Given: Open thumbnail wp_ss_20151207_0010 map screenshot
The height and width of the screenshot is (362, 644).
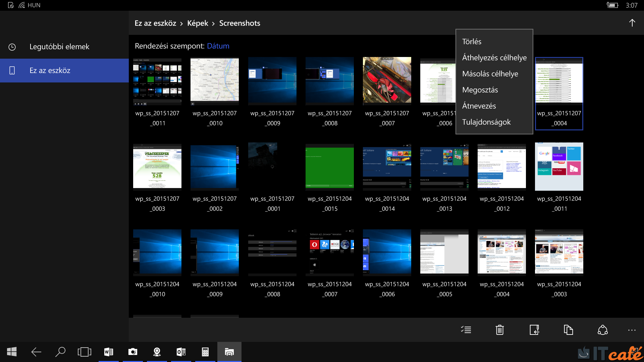Looking at the screenshot, I should (215, 80).
